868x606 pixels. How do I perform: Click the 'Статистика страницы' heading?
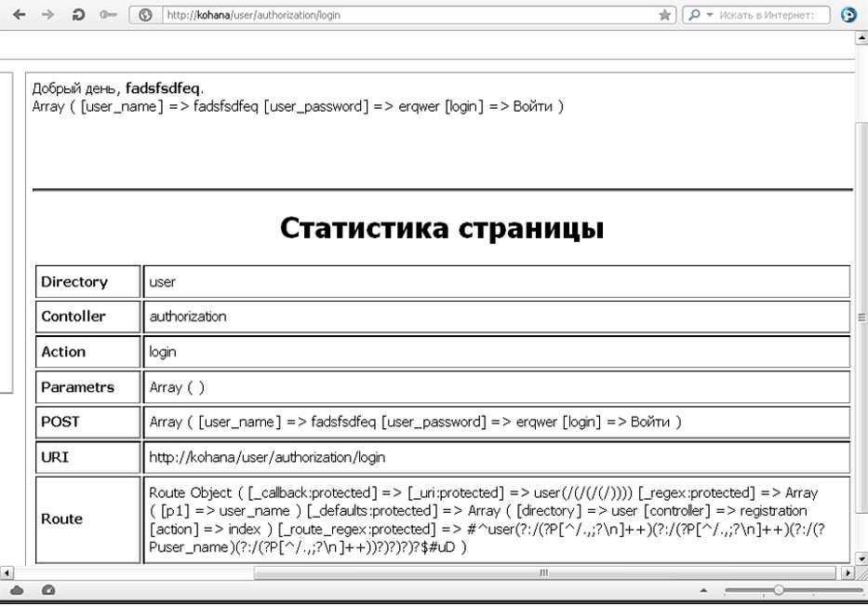pyautogui.click(x=442, y=228)
